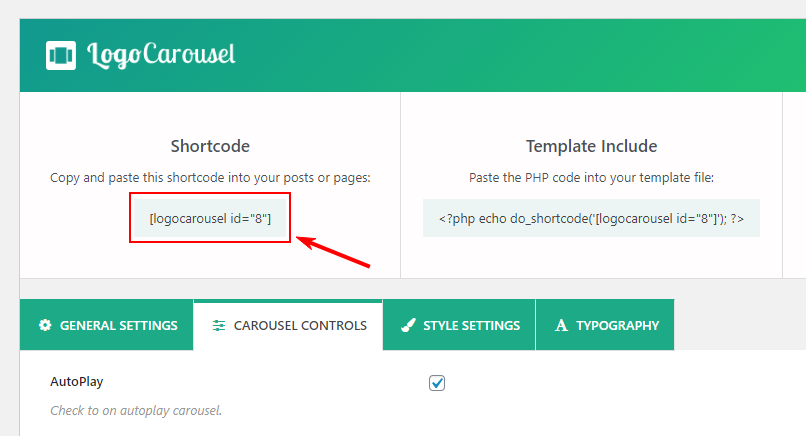Uncheck the AutoPlay checkbox
The height and width of the screenshot is (436, 806).
437,383
